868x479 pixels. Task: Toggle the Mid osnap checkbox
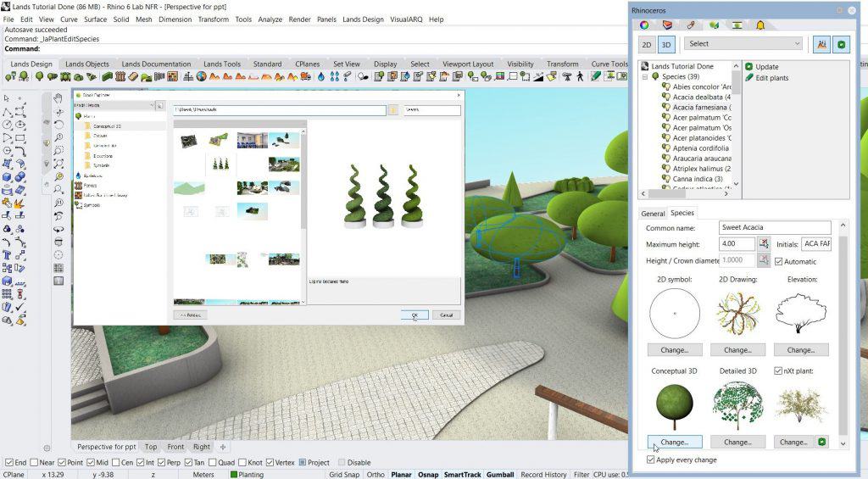pos(90,462)
